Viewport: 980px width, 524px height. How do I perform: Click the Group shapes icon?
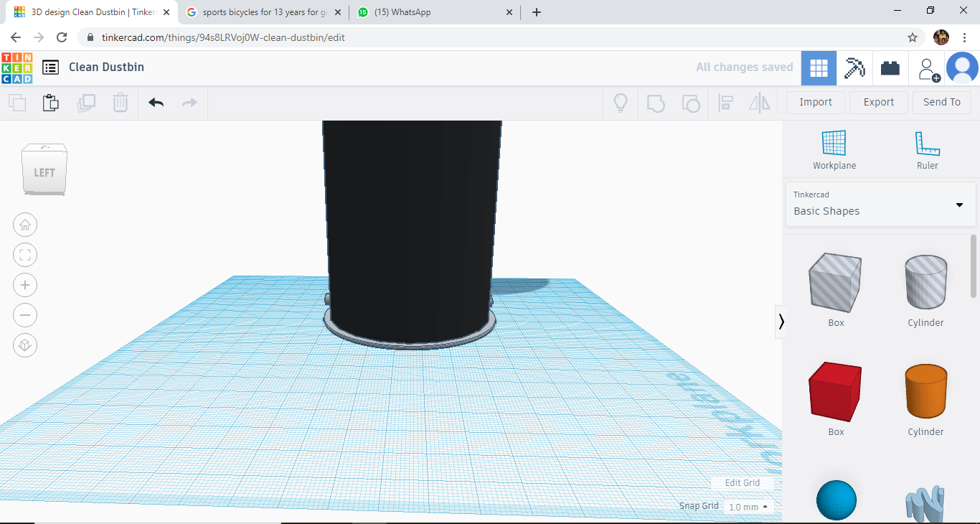(656, 103)
